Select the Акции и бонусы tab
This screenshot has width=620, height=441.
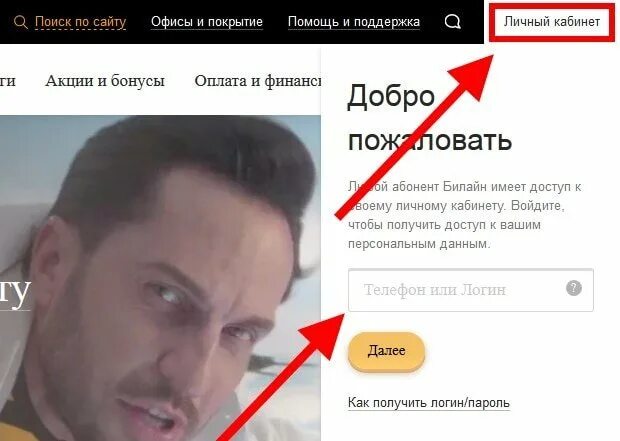click(x=105, y=81)
